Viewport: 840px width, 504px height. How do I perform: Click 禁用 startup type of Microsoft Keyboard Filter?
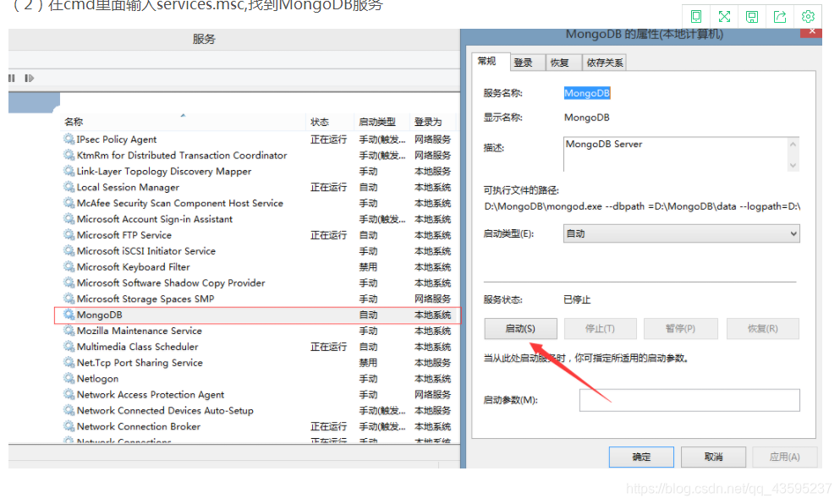point(368,266)
